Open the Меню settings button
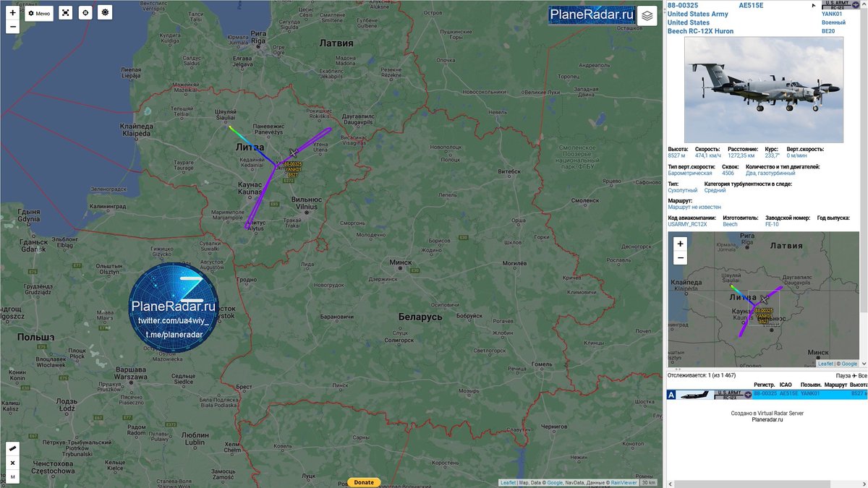 pyautogui.click(x=40, y=13)
